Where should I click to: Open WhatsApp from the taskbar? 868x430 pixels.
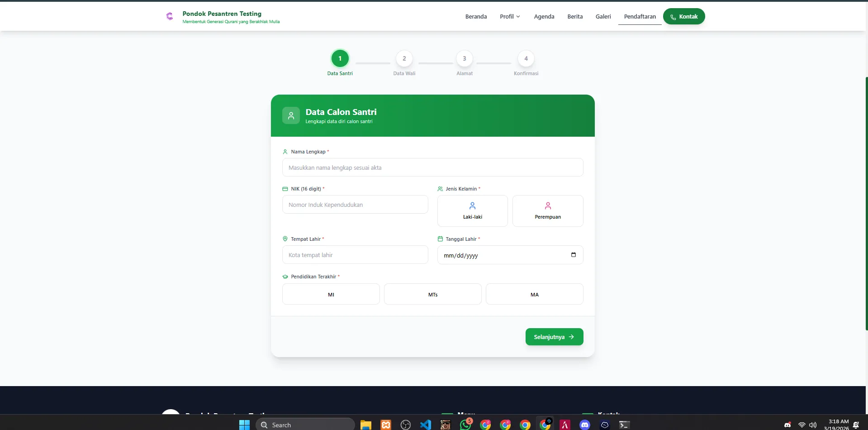click(465, 425)
